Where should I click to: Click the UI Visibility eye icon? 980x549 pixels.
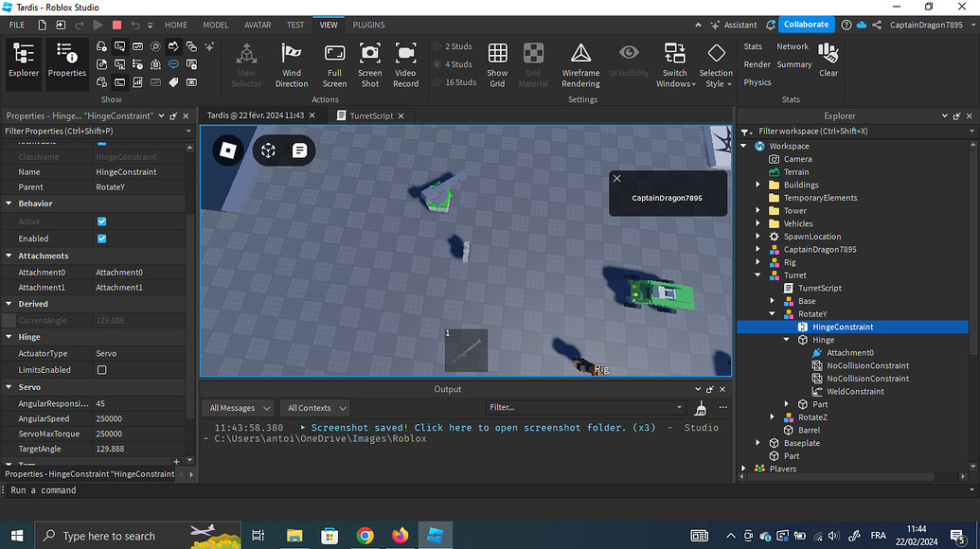629,53
